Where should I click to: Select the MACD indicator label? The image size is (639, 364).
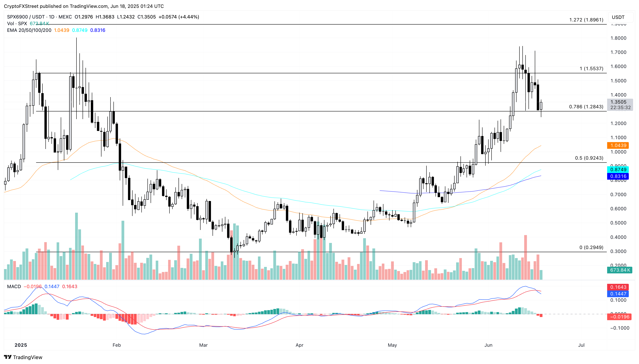point(14,287)
